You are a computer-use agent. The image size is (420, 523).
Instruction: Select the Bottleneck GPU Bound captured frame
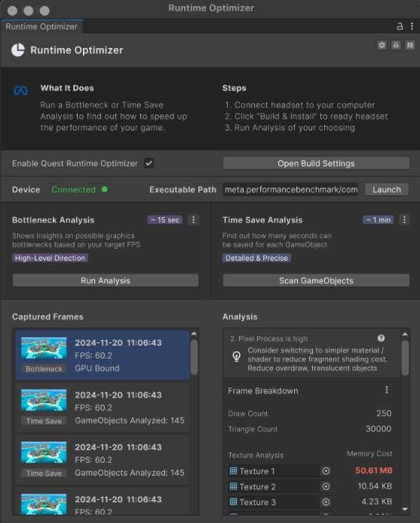point(103,355)
